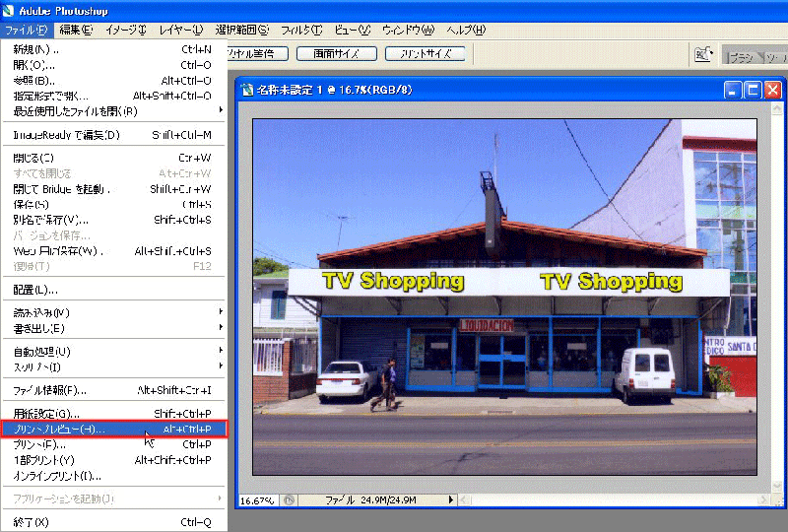Expand the 最近使用したファイルを開く submenu
The image size is (788, 532).
tap(221, 110)
